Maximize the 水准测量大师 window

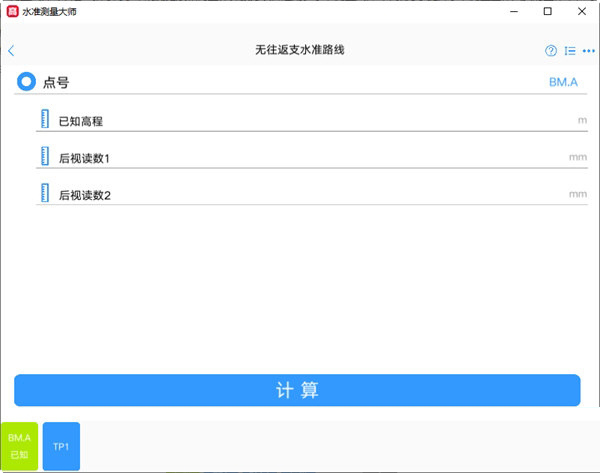(x=548, y=11)
